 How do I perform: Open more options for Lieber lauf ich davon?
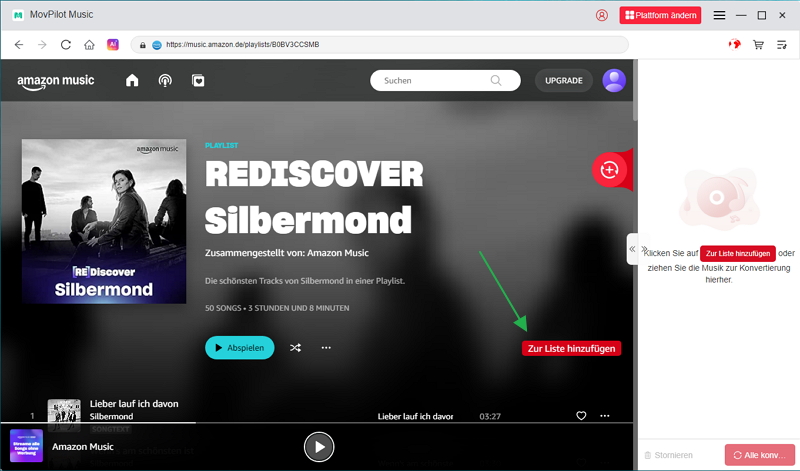pyautogui.click(x=605, y=416)
